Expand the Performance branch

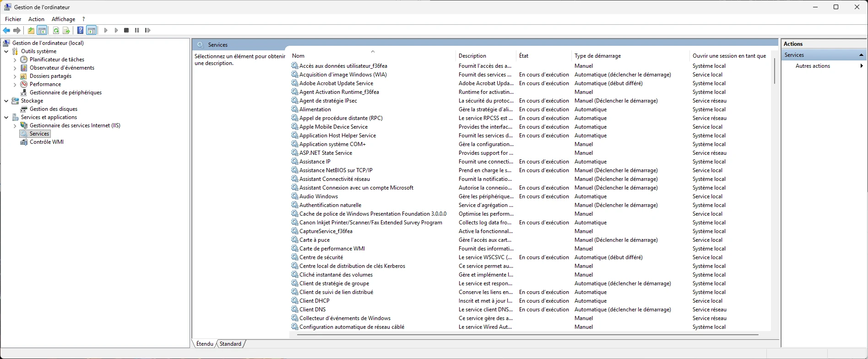pyautogui.click(x=15, y=84)
